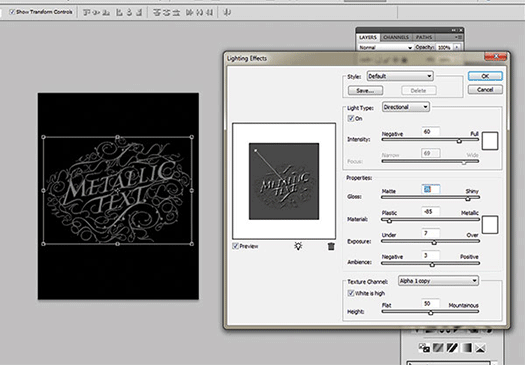The image size is (525, 365).
Task: Click the material color swatch beside Material
Action: [x=490, y=225]
